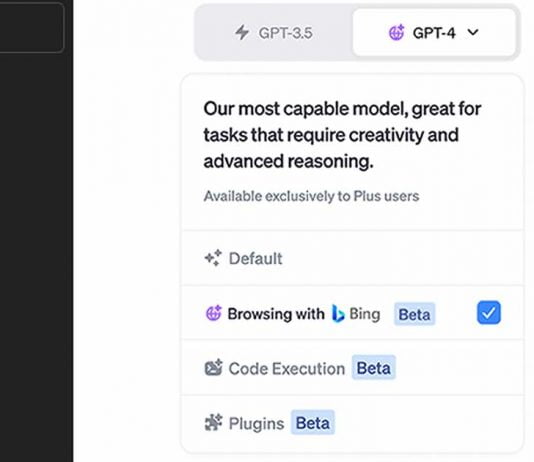Select the Code Execution option
Screen dimensions: 534x462
(353, 368)
